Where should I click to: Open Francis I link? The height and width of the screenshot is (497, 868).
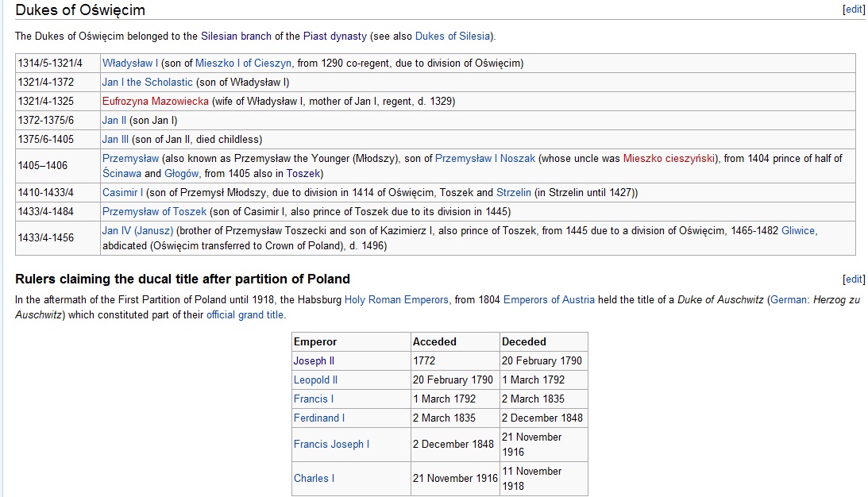click(x=314, y=399)
